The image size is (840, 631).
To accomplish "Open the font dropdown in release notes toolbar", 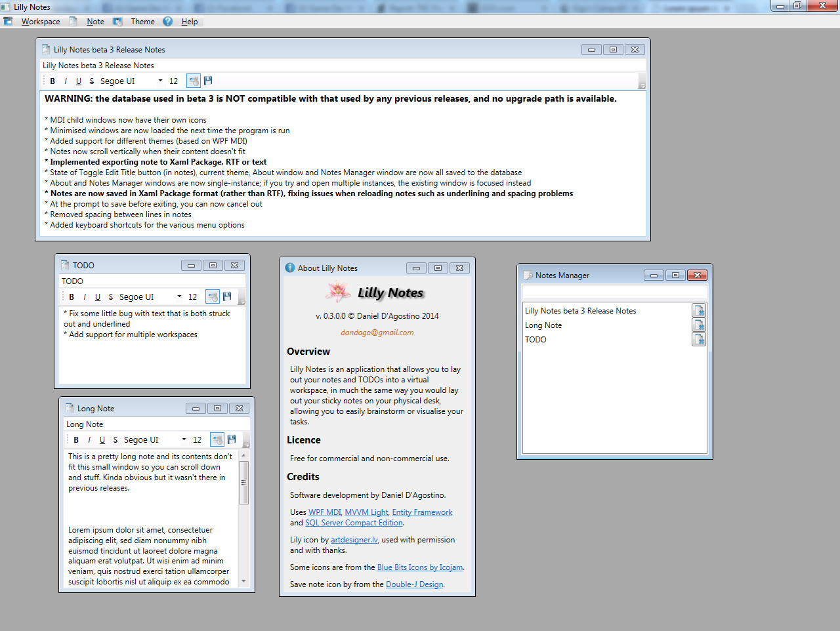I will coord(160,81).
